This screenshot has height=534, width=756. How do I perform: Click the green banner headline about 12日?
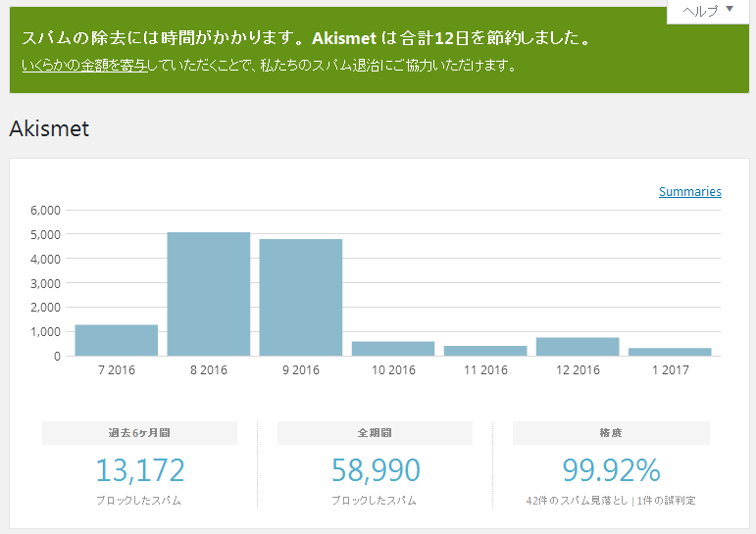tap(307, 37)
